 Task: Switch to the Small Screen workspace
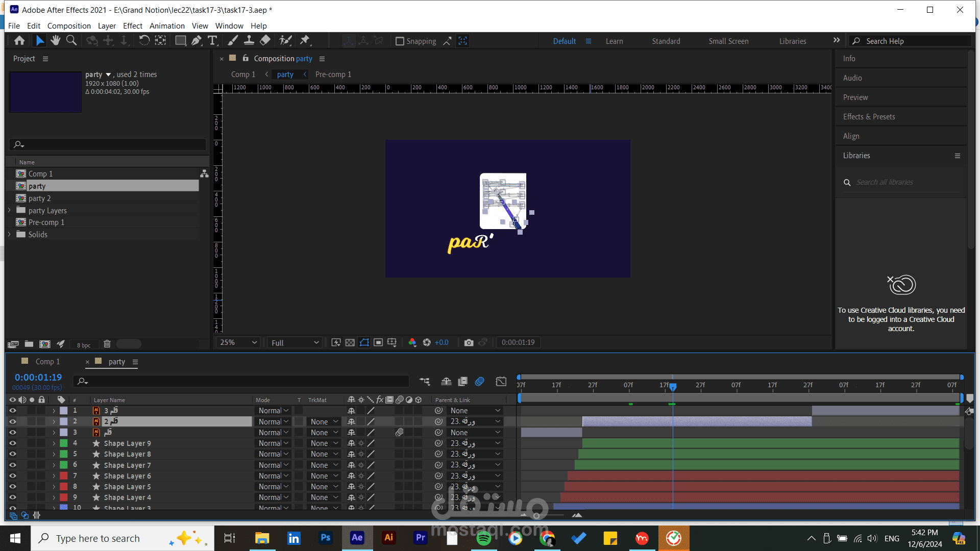coord(728,41)
